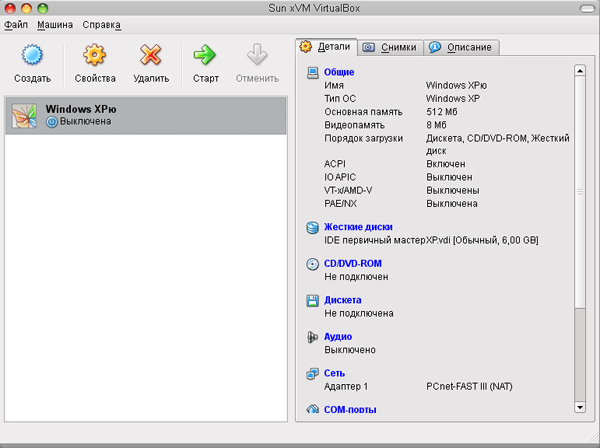
Task: Click the camera icon on Снимки tab
Action: click(x=368, y=47)
